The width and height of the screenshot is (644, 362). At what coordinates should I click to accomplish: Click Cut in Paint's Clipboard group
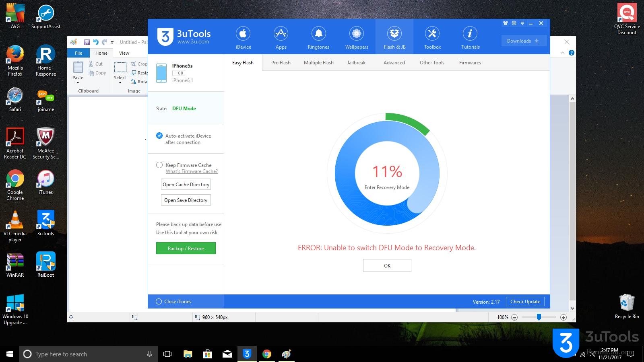coord(96,64)
